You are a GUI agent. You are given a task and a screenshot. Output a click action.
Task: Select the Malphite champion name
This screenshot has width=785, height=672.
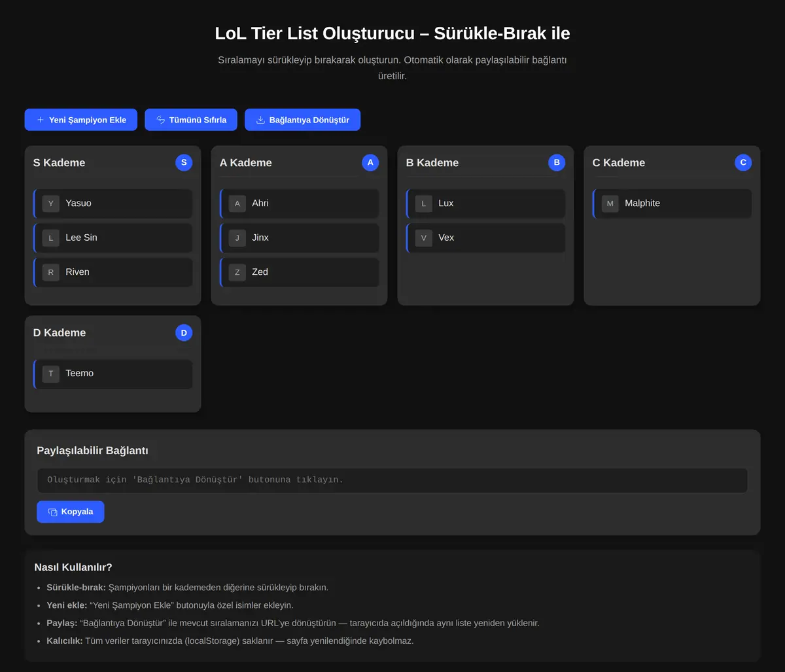642,203
